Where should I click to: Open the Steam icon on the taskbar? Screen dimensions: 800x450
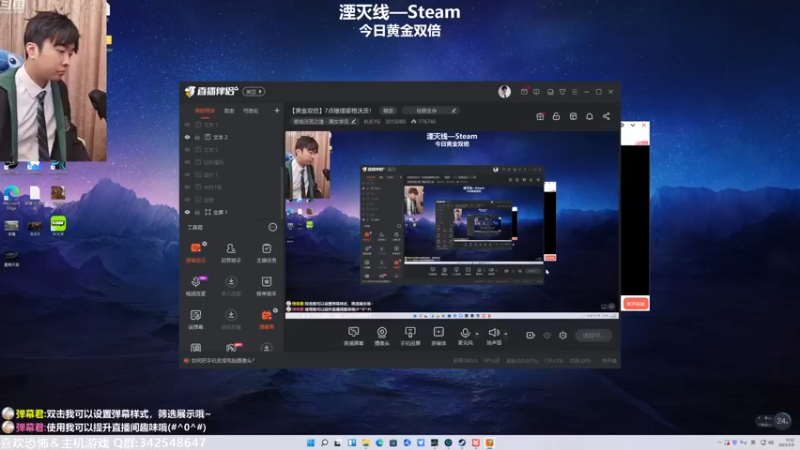462,443
